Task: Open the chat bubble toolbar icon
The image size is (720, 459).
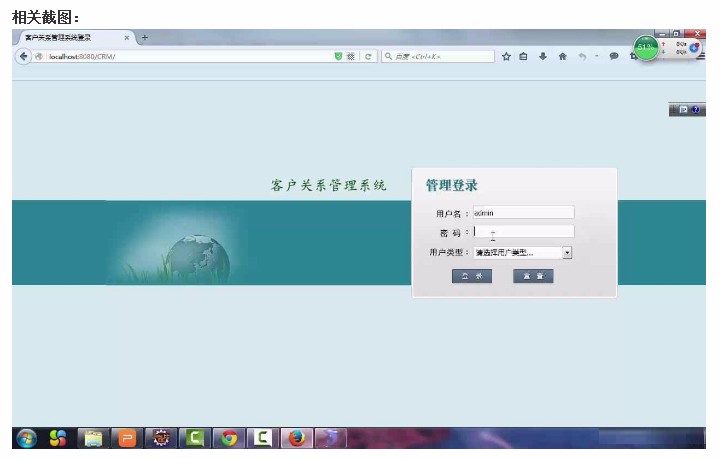Action: [x=613, y=56]
